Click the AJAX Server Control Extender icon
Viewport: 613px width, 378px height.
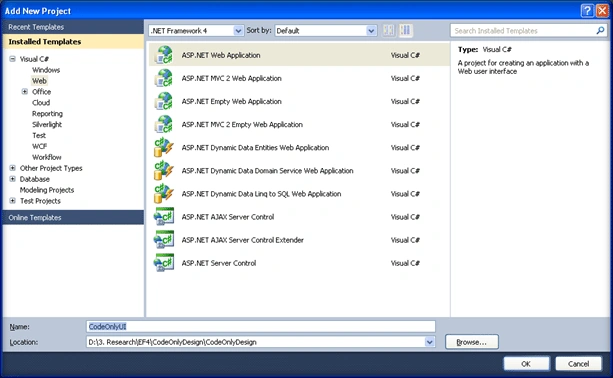pyautogui.click(x=164, y=240)
